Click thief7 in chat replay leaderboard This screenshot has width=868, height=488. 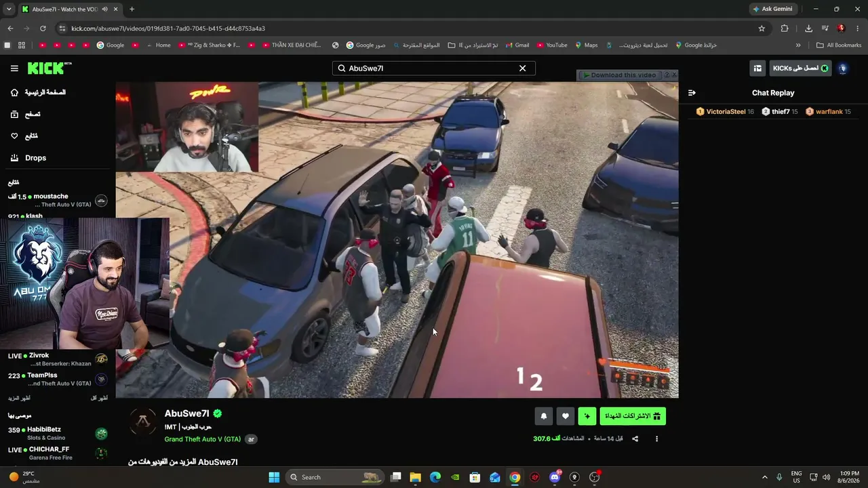[x=780, y=112]
